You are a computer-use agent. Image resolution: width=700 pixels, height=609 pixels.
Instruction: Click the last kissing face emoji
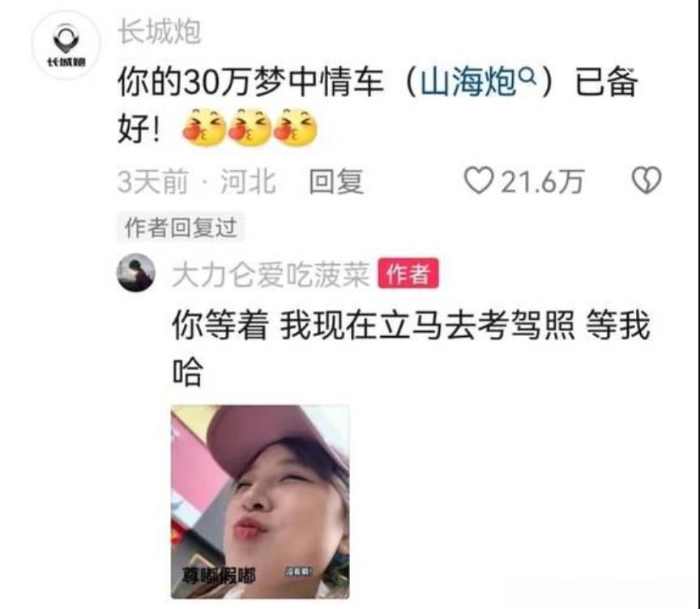tap(295, 126)
